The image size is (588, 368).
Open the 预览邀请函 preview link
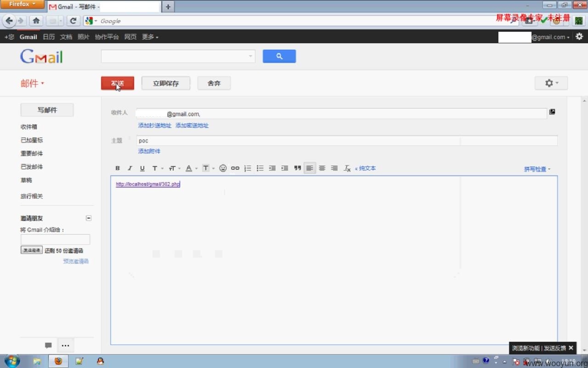pos(76,261)
